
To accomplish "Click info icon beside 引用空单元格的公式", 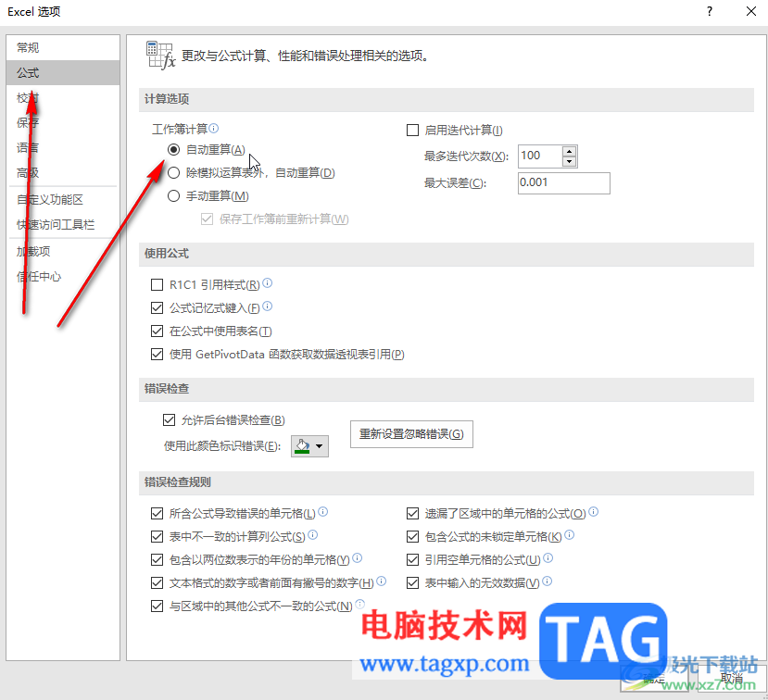I will (548, 558).
